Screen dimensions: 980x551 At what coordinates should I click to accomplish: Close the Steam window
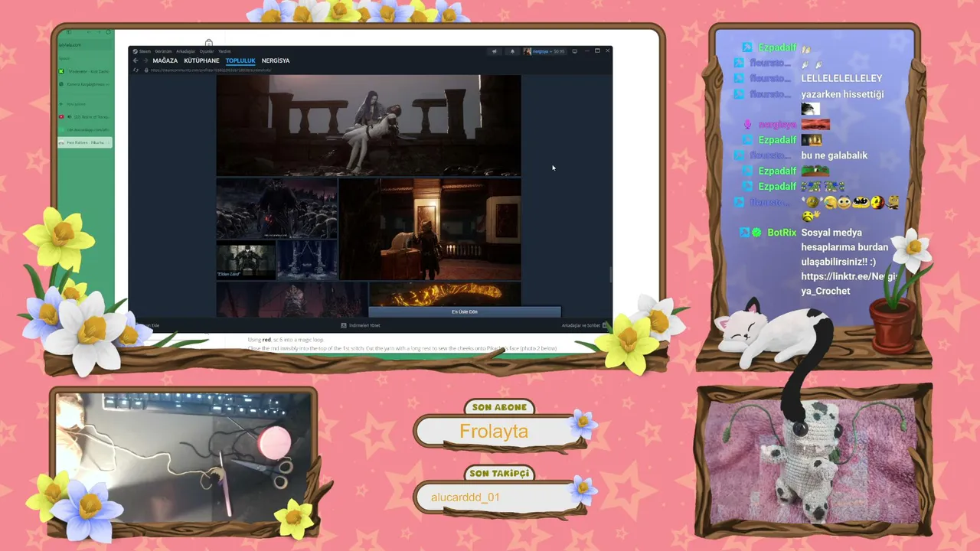coord(608,51)
